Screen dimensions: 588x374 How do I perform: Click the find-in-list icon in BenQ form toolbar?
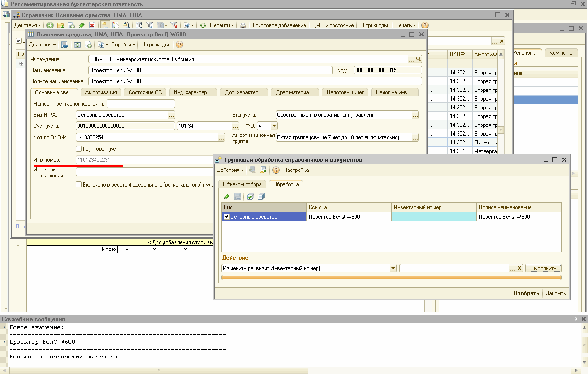65,45
